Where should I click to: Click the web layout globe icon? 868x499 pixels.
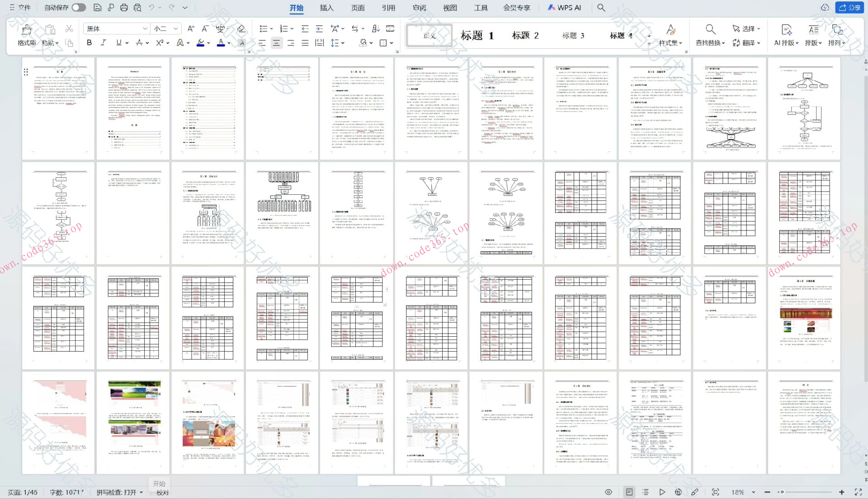click(678, 492)
